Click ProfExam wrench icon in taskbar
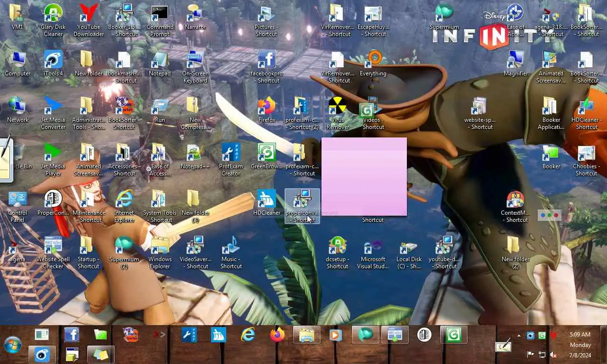The image size is (607, 364). (189, 335)
